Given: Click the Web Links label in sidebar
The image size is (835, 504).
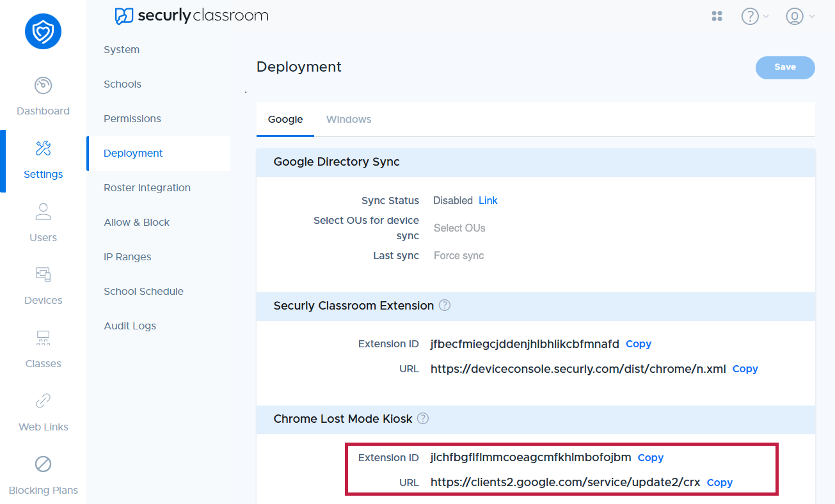Looking at the screenshot, I should pyautogui.click(x=43, y=427).
